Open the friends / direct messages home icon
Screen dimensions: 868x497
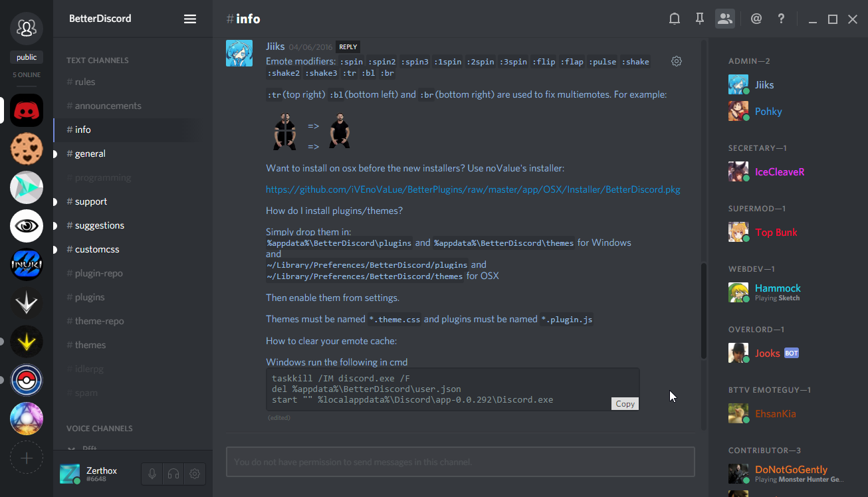click(27, 28)
